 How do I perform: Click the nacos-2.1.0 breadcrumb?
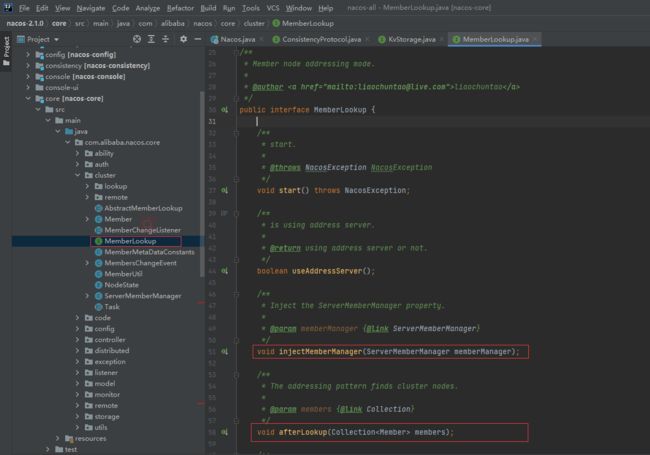coord(25,24)
